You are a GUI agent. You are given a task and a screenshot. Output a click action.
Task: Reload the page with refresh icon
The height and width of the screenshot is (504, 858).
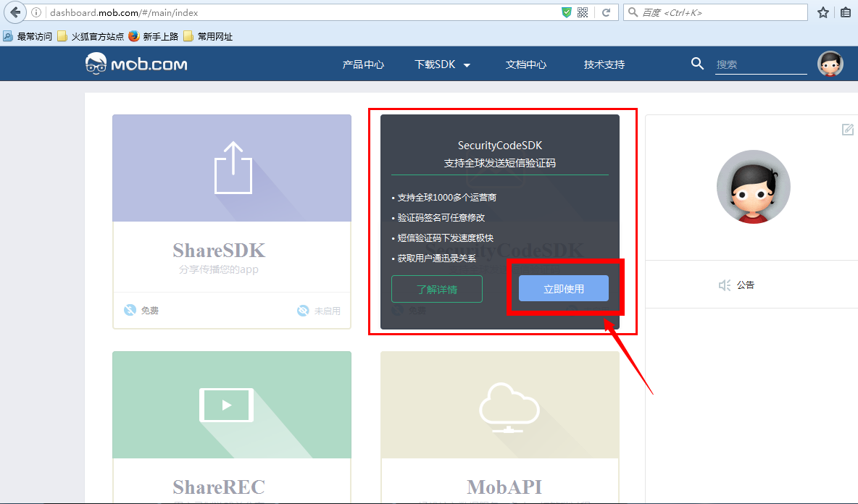(x=607, y=12)
